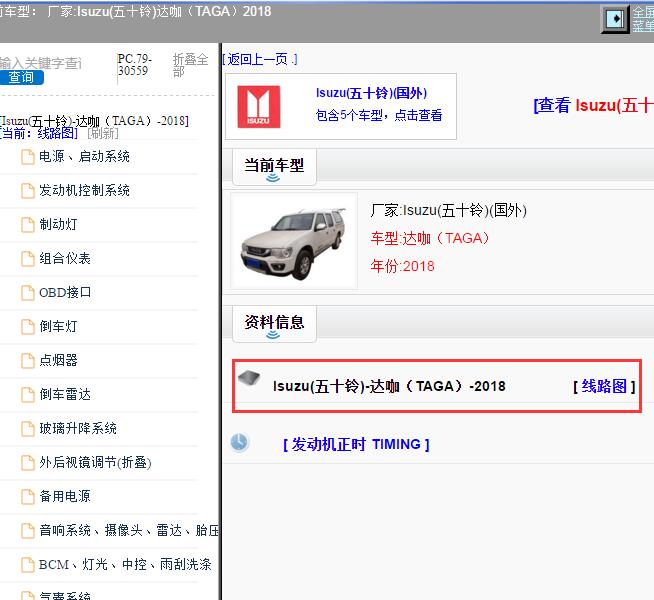The height and width of the screenshot is (600, 654).
Task: Click the 年份:2018 text
Action: pyautogui.click(x=402, y=266)
